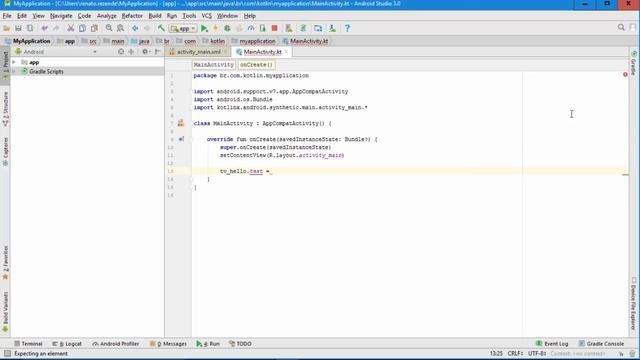Open the Terminal tool window
The height and width of the screenshot is (360, 640).
click(x=28, y=344)
